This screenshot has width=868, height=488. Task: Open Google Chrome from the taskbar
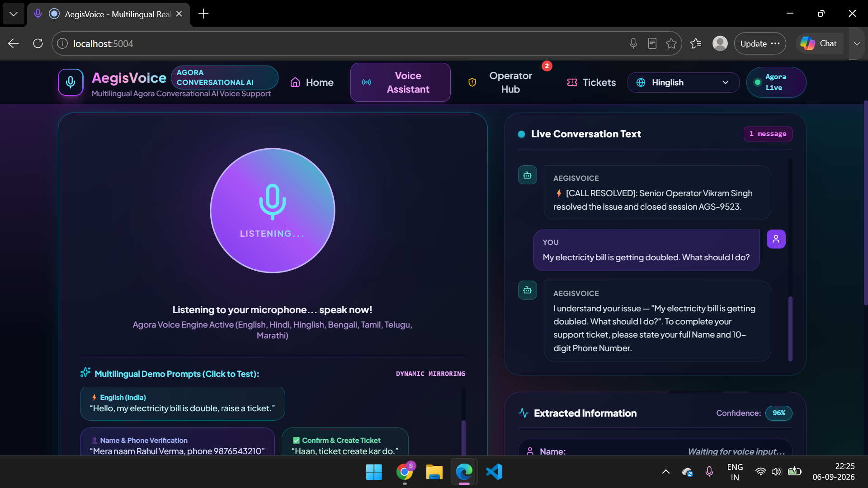pyautogui.click(x=405, y=472)
